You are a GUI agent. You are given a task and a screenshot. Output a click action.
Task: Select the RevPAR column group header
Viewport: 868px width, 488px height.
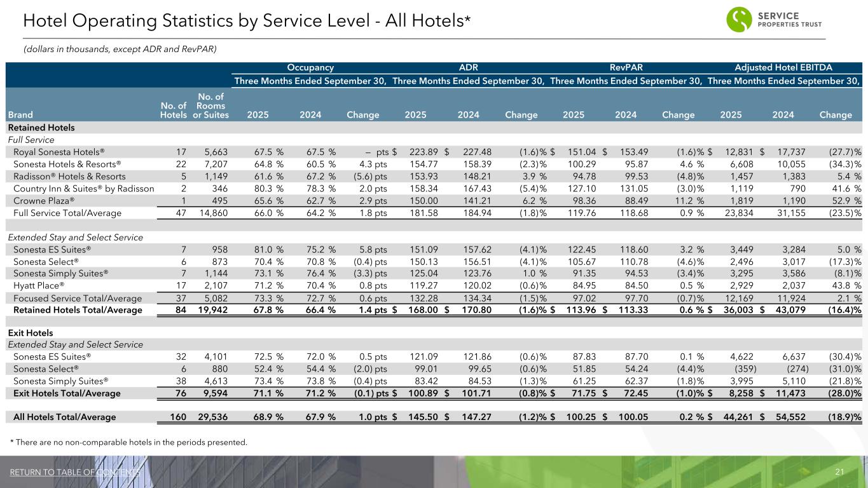click(626, 67)
